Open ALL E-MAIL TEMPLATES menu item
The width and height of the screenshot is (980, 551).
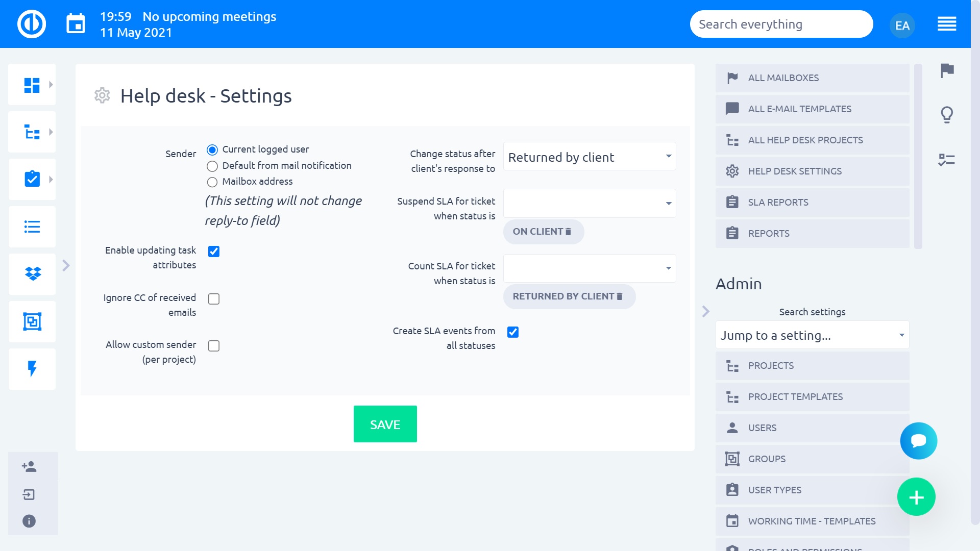(x=812, y=109)
